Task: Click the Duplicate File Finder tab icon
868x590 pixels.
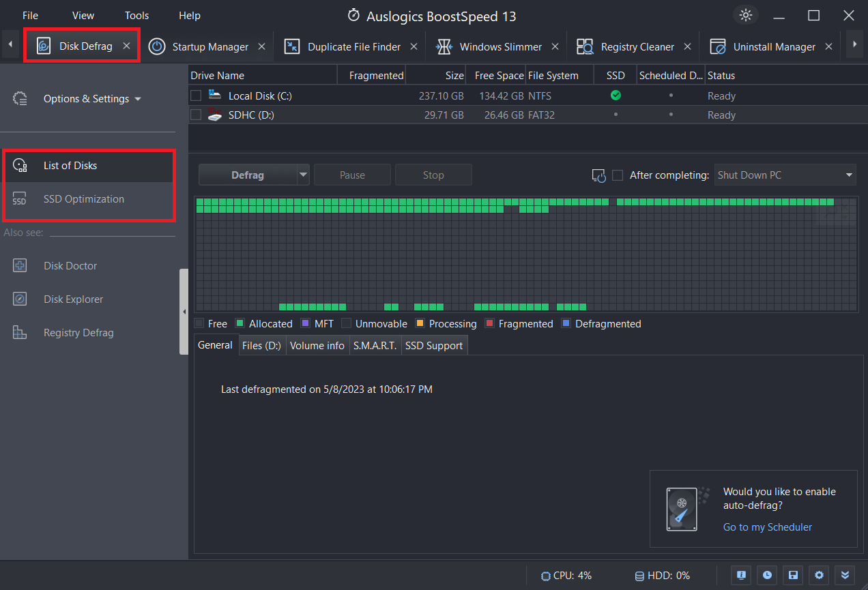Action: (x=292, y=46)
